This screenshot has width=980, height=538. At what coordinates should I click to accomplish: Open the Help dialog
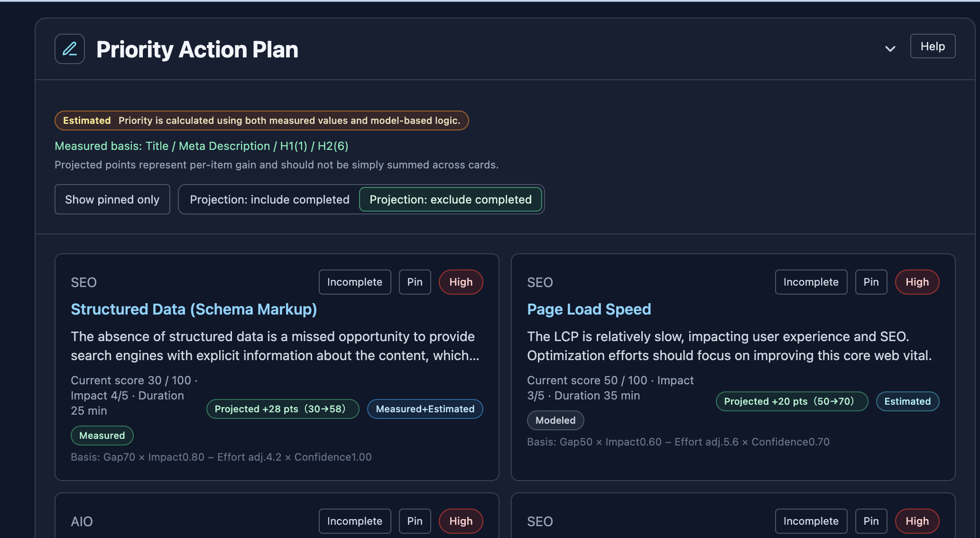932,46
